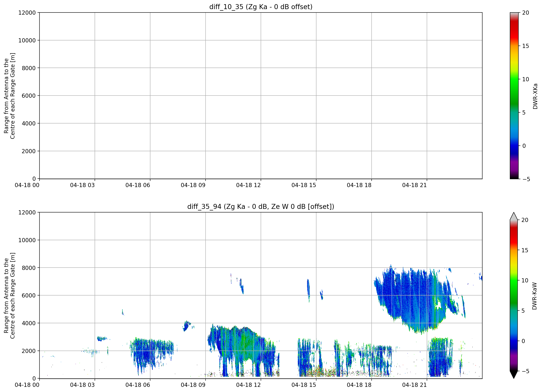Viewport: 542px width, 392px height.
Task: Click the "10" tick label on DWR-KaW colorbar
Action: coord(525,280)
